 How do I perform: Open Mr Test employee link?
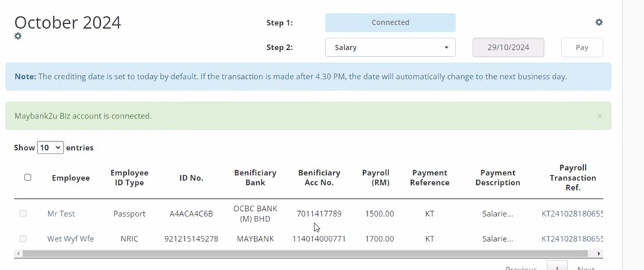tap(61, 214)
